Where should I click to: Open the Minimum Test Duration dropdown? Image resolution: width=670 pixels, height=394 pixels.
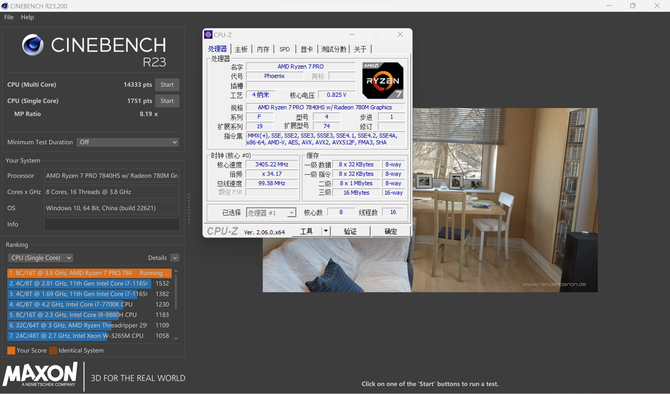(128, 142)
